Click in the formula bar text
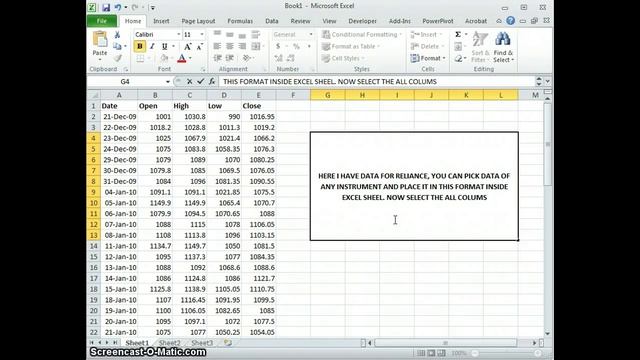Viewport: 640px width, 360px height. click(x=330, y=82)
